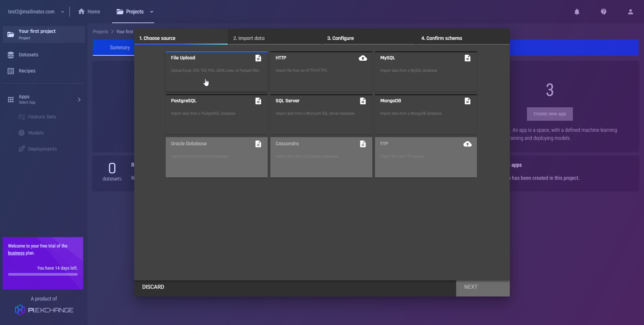Click the apps count number 3
Viewport: 644px width, 325px height.
[550, 90]
